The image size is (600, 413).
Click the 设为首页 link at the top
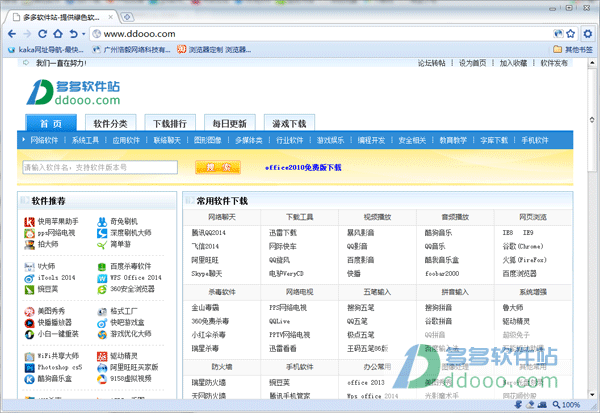[473, 63]
